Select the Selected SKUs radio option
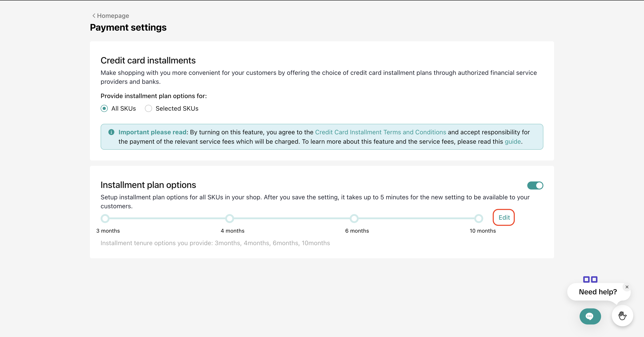This screenshot has height=337, width=644. coord(148,108)
